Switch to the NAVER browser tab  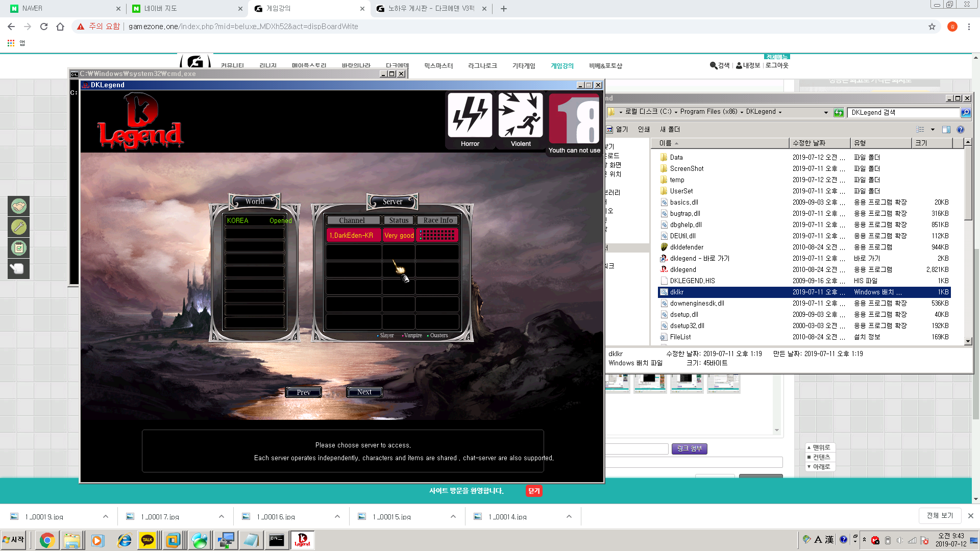tap(65, 8)
